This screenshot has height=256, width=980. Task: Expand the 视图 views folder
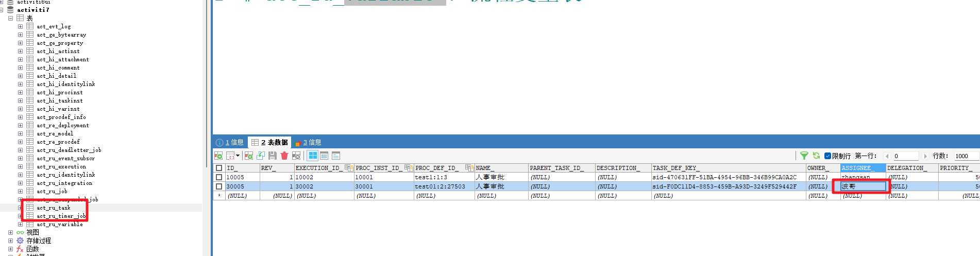click(x=10, y=232)
